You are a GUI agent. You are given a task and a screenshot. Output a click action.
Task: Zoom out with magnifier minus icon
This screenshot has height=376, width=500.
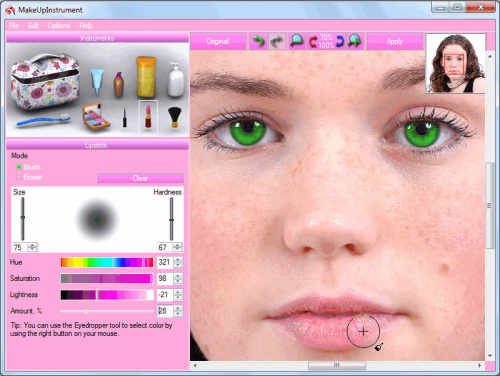(x=296, y=41)
